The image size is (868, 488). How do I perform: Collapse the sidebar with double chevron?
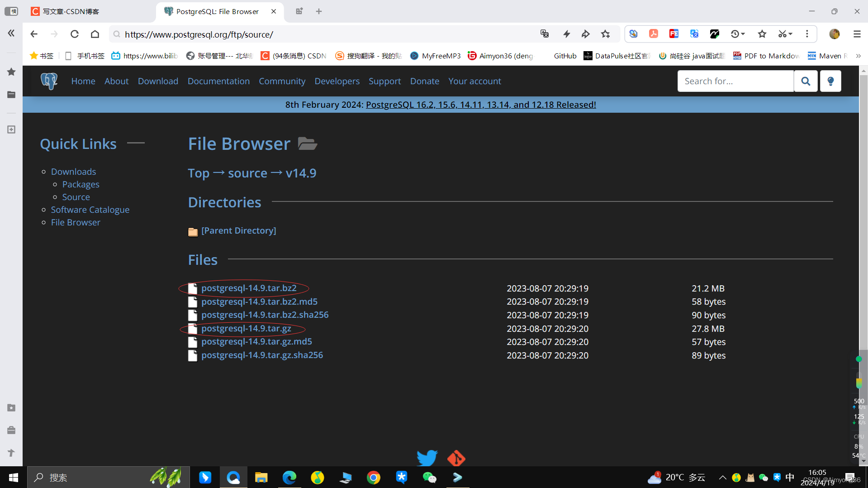coord(11,33)
